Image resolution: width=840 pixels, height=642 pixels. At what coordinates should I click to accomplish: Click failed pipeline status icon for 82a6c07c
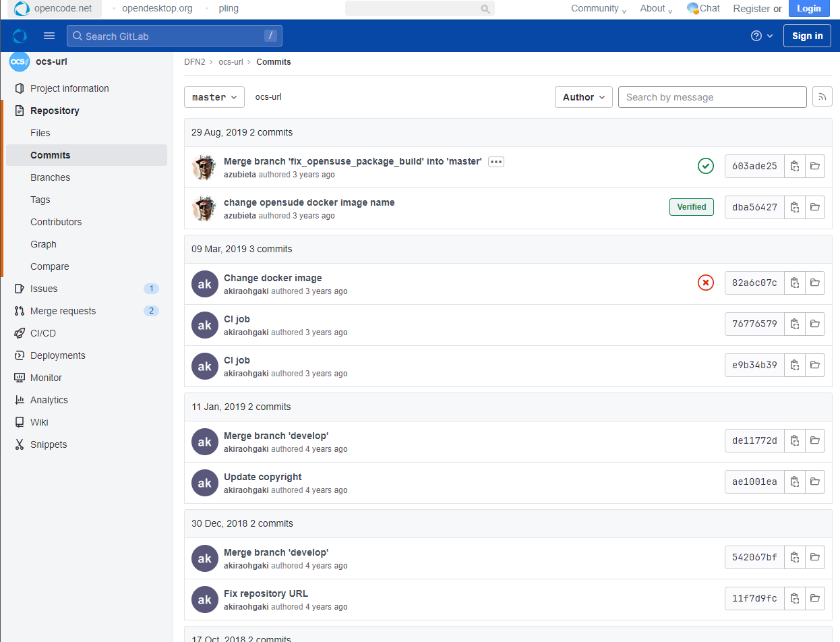(705, 283)
